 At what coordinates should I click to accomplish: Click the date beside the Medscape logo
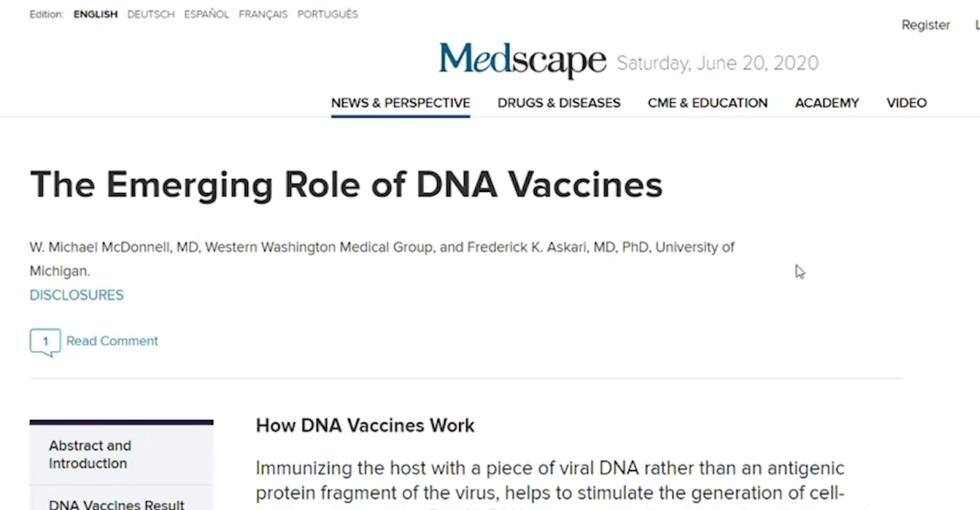[717, 63]
